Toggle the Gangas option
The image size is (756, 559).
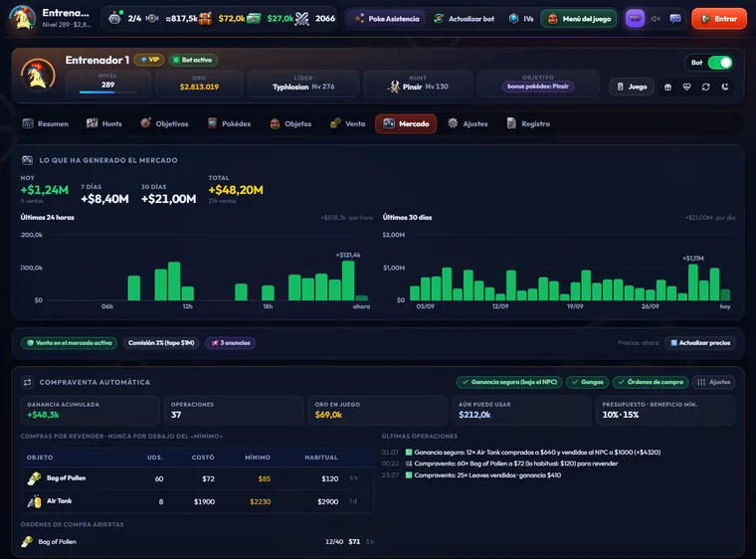coord(587,382)
